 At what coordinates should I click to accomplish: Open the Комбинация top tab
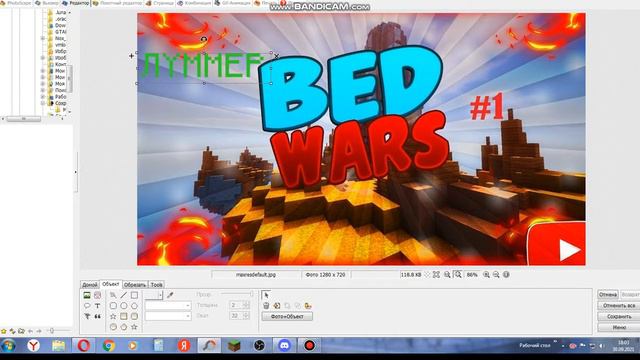(194, 3)
